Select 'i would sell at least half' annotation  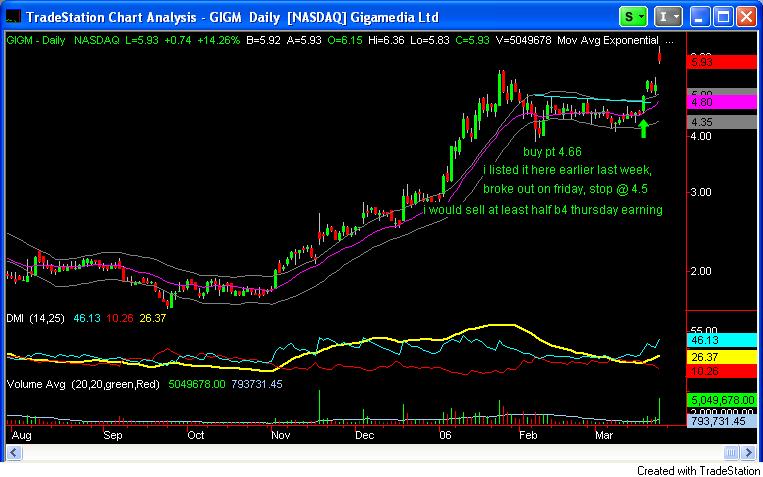(x=487, y=210)
